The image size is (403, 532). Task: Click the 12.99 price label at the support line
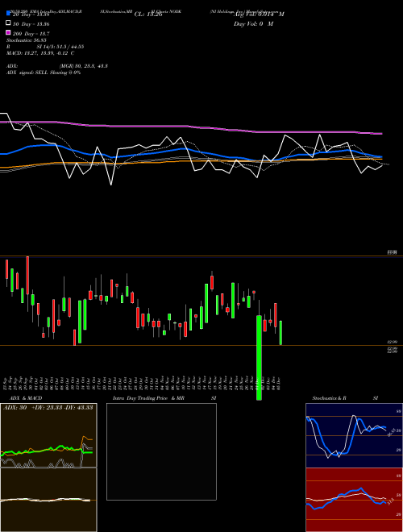coord(393,343)
